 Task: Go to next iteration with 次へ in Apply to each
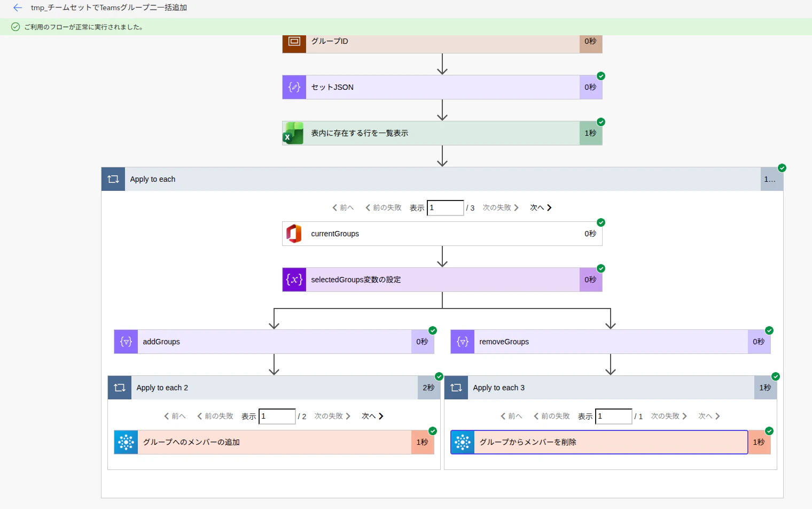click(x=541, y=207)
